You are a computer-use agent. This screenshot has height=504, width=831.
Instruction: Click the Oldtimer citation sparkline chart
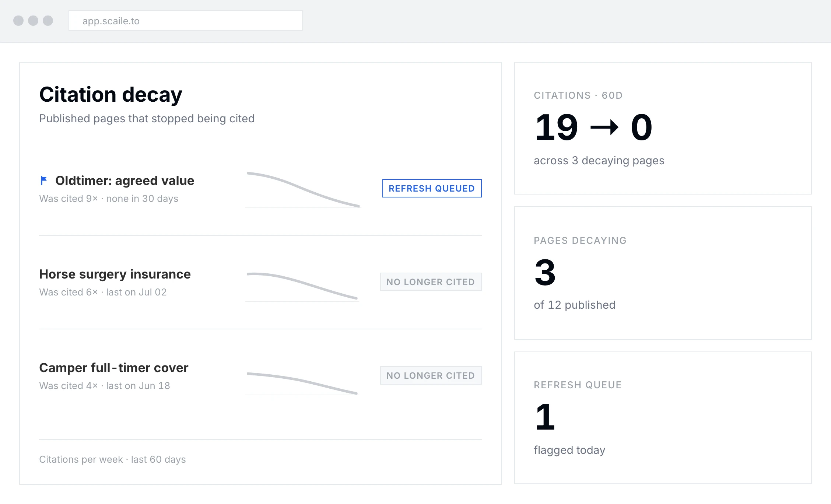[303, 190]
